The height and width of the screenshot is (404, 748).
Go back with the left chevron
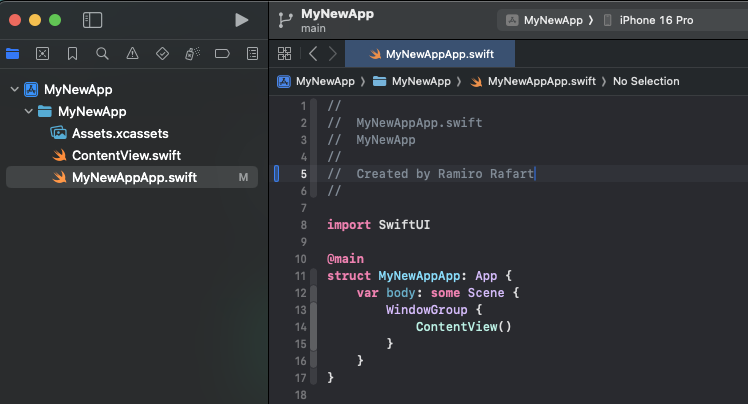313,54
